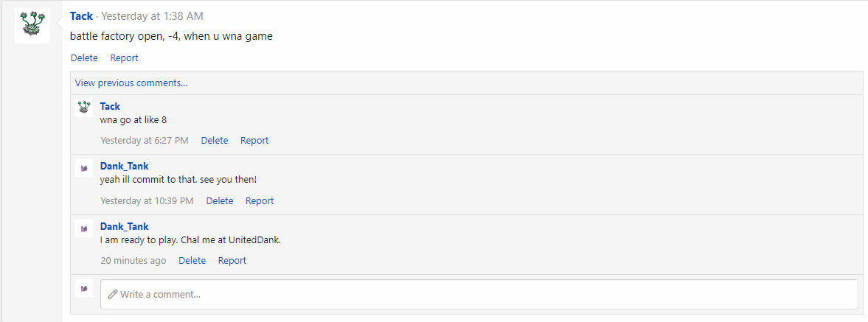Report the 'wna go at like 8' comment
The image size is (868, 322).
click(254, 141)
